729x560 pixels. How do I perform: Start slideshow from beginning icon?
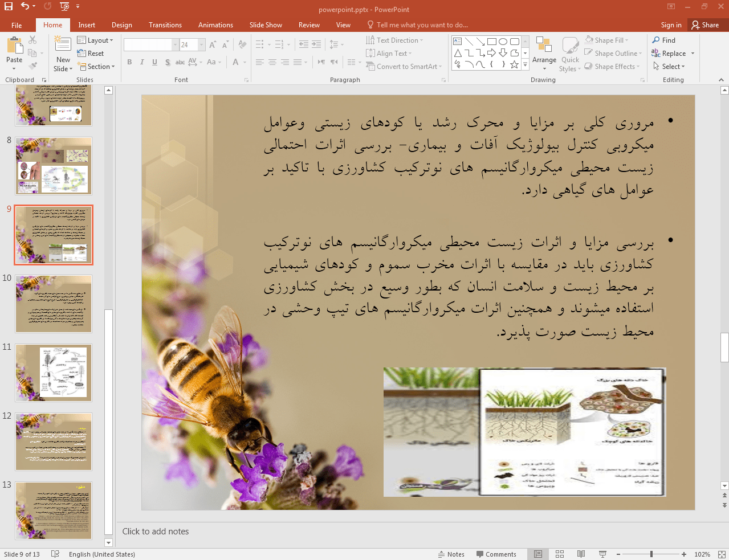(64, 6)
